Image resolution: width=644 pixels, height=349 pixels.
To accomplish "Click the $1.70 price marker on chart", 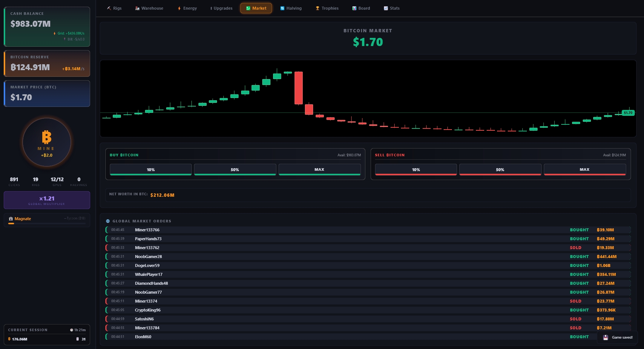I will point(628,113).
